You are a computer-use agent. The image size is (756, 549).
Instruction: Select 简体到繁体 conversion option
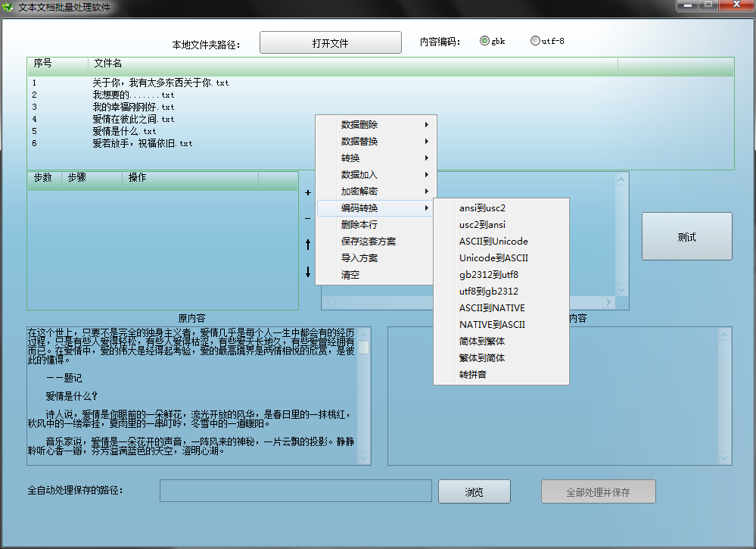tap(482, 342)
